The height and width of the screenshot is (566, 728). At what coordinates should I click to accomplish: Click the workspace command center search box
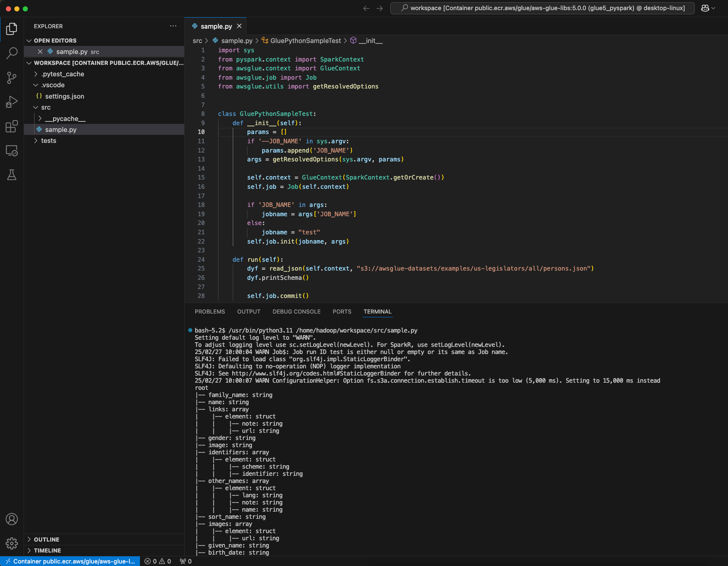click(542, 8)
